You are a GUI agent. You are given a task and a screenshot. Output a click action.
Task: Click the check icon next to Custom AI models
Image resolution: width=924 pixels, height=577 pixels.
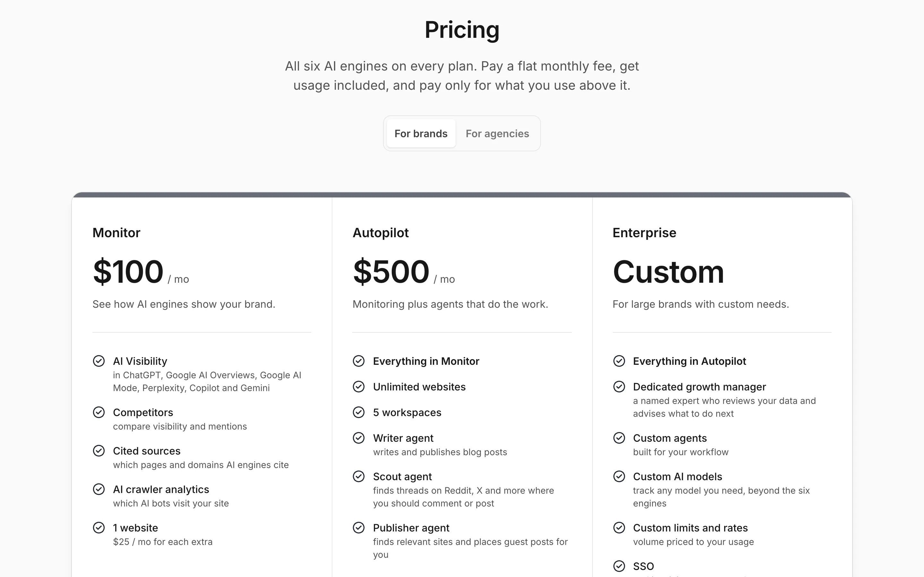619,477
